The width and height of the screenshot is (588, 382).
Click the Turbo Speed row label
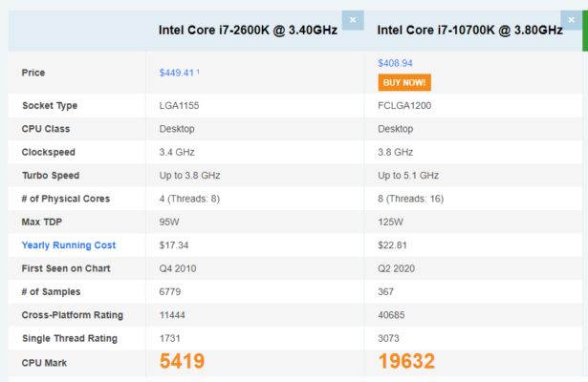point(51,176)
